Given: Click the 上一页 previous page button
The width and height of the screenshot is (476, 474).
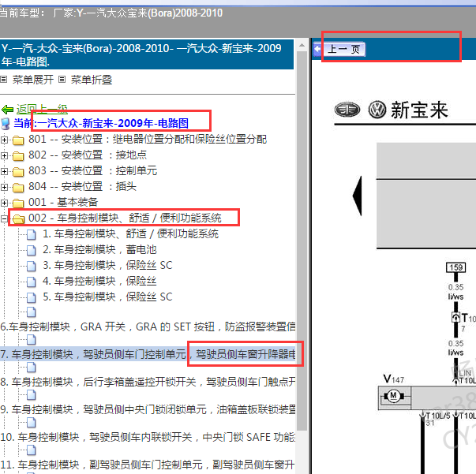Looking at the screenshot, I should point(343,49).
